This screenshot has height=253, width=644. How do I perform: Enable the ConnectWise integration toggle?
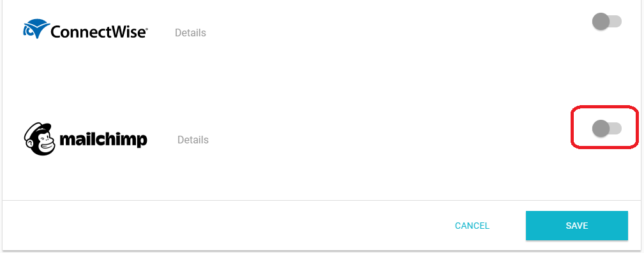606,21
